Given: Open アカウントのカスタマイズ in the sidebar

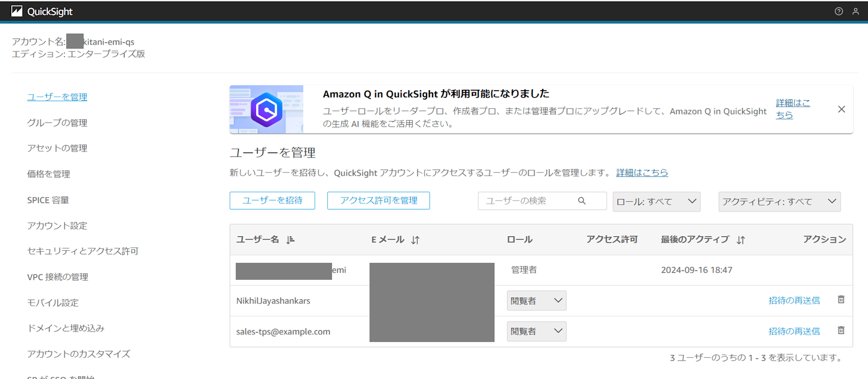Looking at the screenshot, I should (79, 354).
